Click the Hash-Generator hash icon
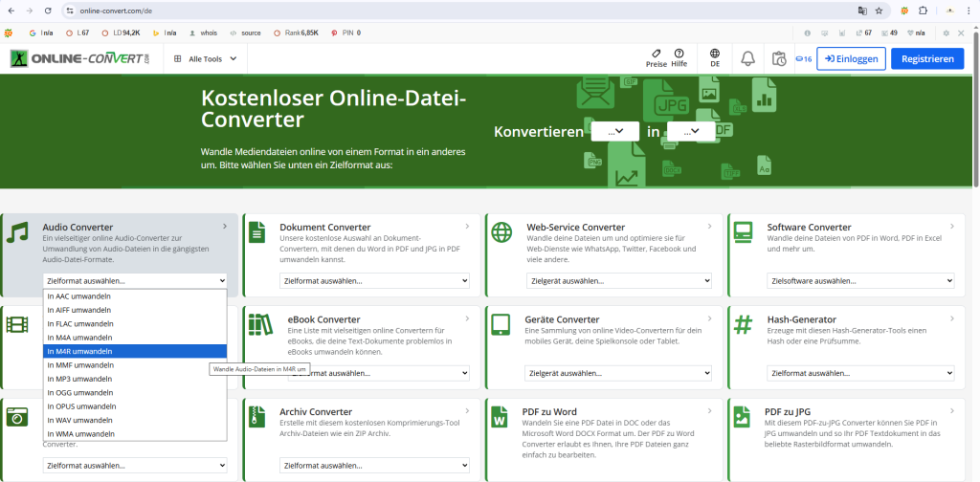 (x=743, y=324)
